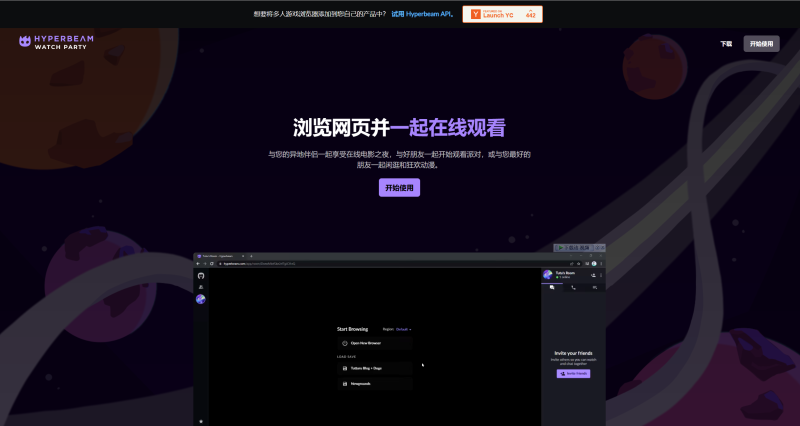Click the Start Browsing heading in demo
The height and width of the screenshot is (426, 800).
click(353, 329)
